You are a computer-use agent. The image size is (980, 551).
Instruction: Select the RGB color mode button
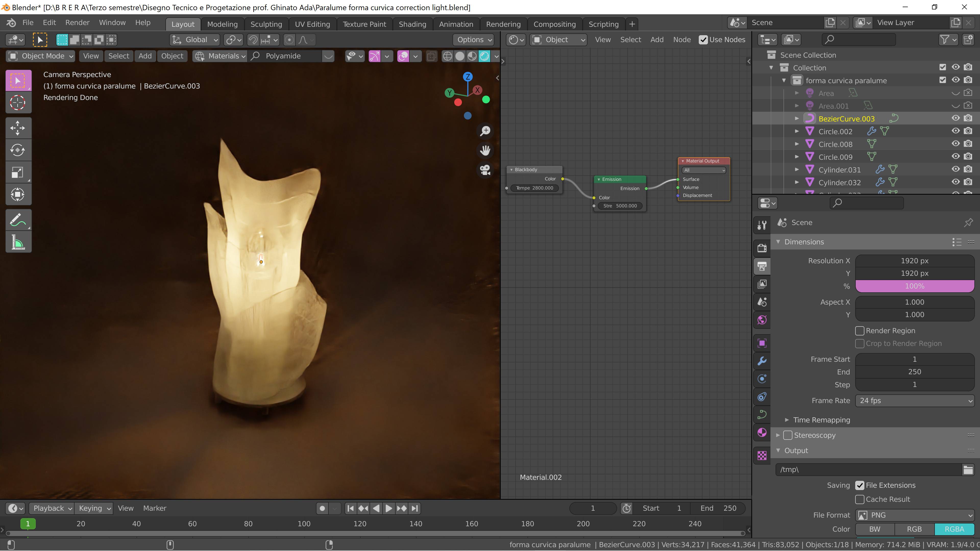914,529
